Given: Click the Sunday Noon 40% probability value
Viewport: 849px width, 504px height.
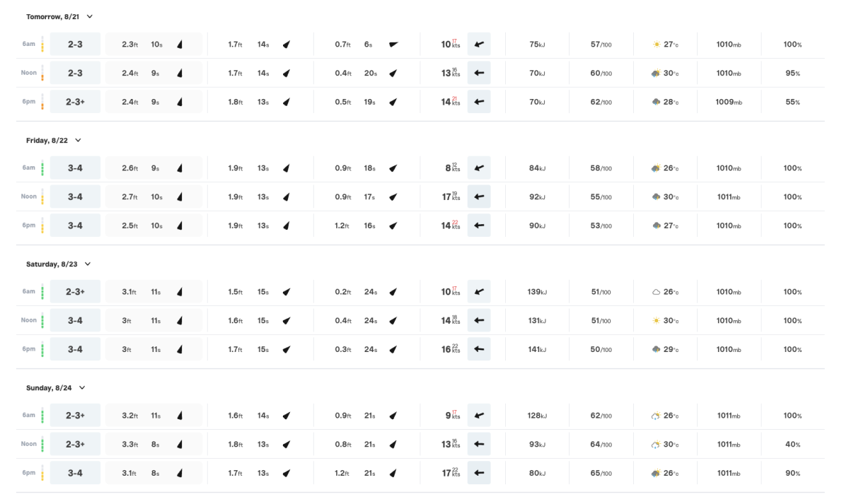Looking at the screenshot, I should point(792,445).
